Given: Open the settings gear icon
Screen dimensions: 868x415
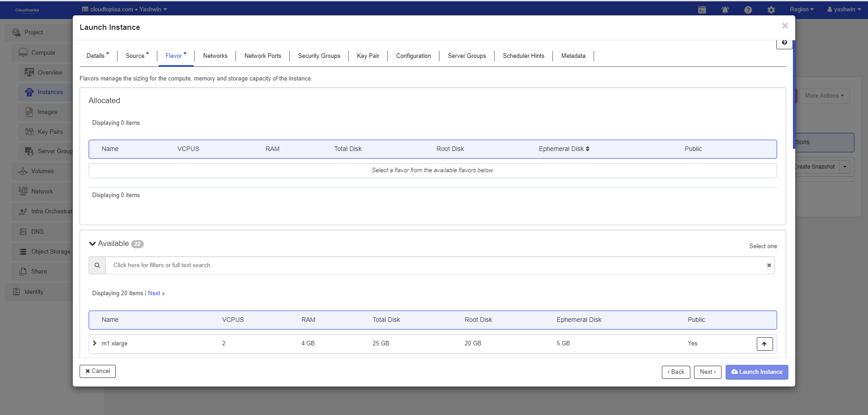Looking at the screenshot, I should (x=771, y=10).
